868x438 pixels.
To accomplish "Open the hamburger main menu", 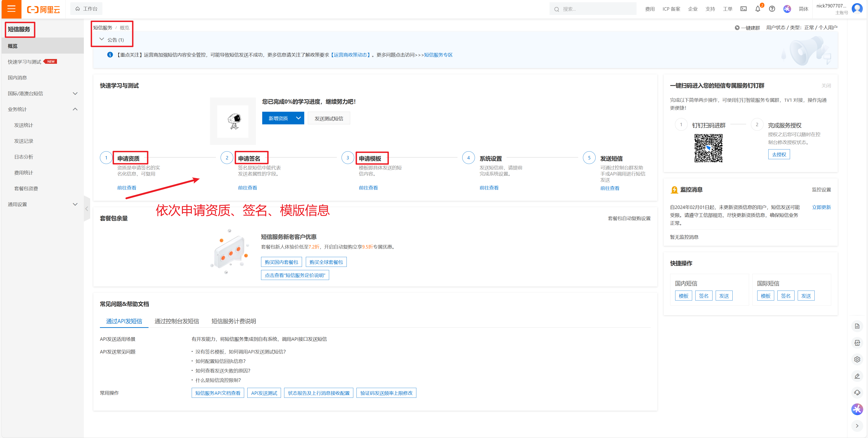I will coord(12,9).
